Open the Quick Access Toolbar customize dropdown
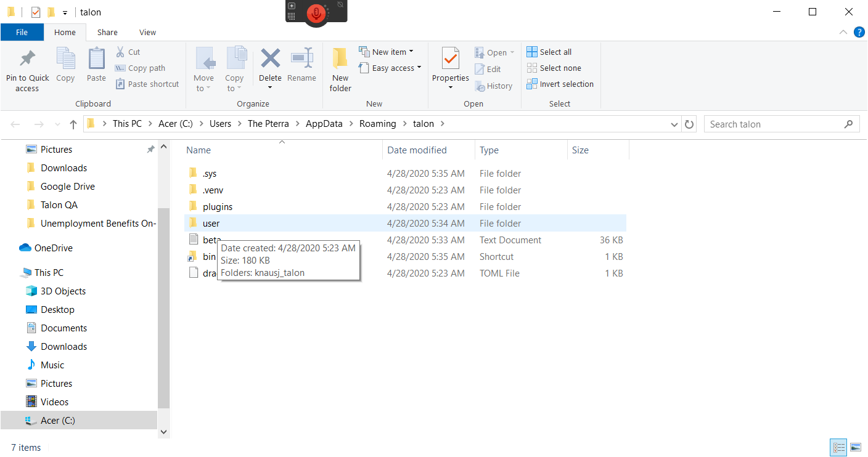868x457 pixels. (x=65, y=12)
